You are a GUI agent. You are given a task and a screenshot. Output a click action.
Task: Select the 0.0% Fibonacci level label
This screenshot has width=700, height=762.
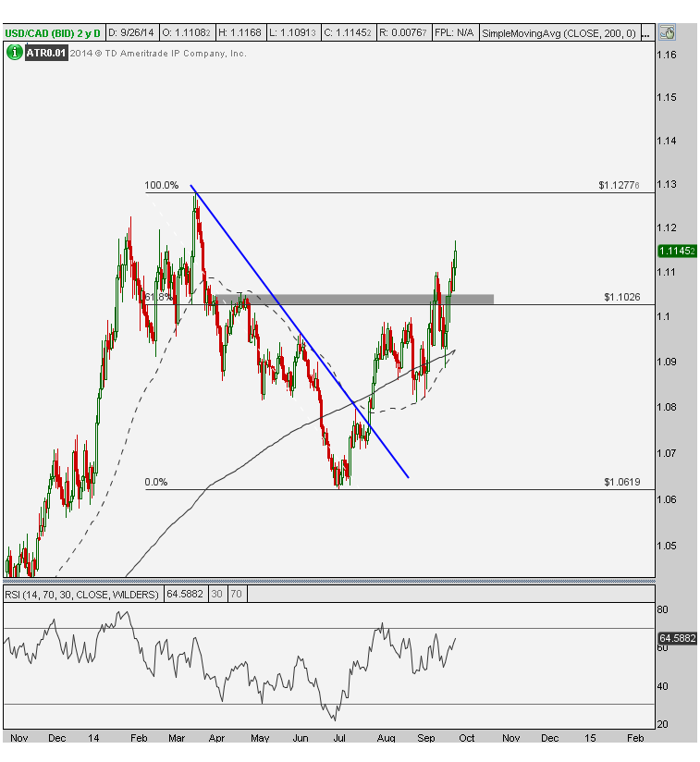click(156, 482)
